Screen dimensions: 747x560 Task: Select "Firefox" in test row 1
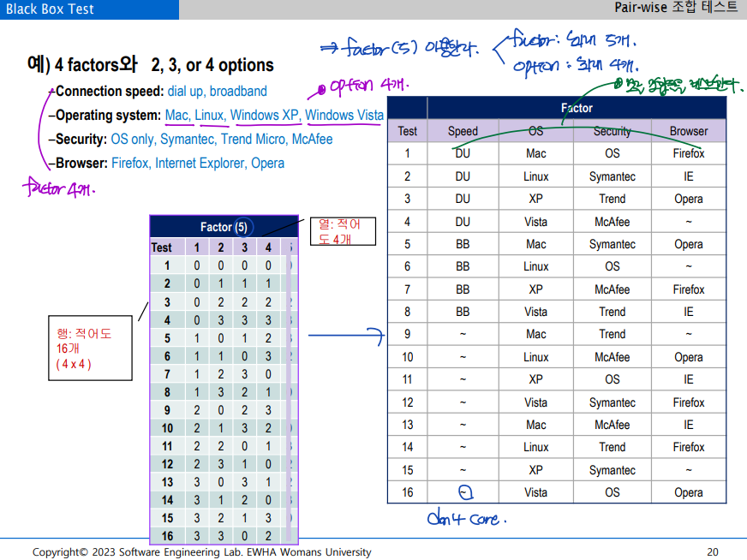point(689,153)
